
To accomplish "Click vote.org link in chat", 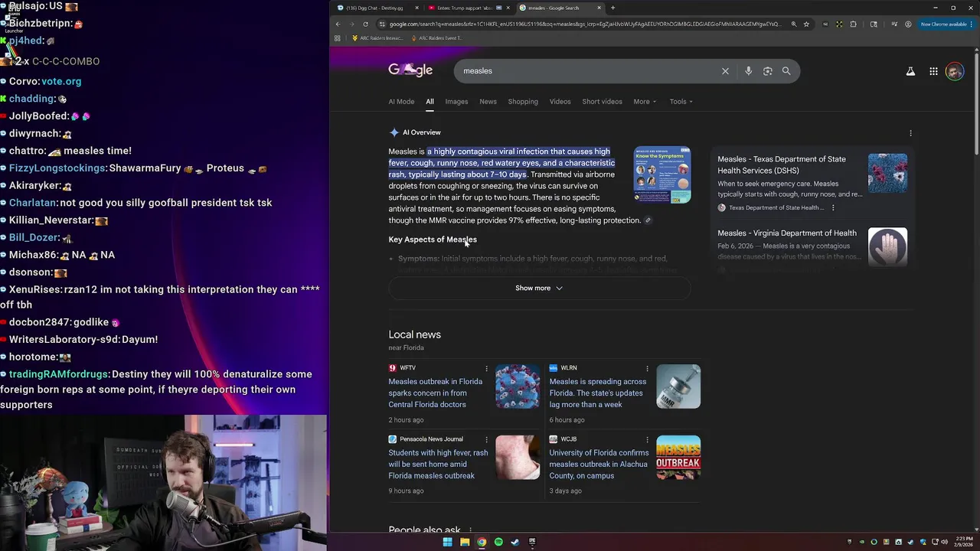I will tap(61, 81).
